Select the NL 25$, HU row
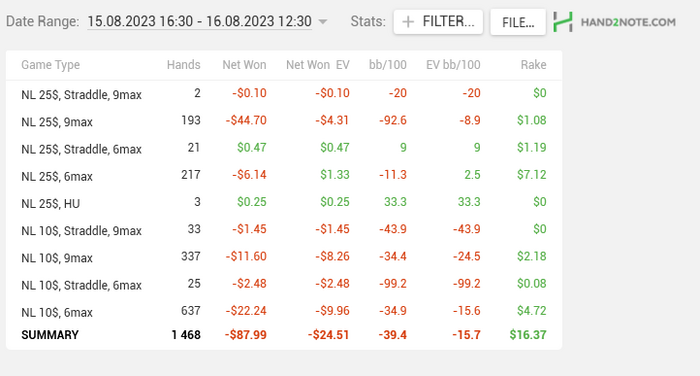The width and height of the screenshot is (700, 376). point(284,203)
